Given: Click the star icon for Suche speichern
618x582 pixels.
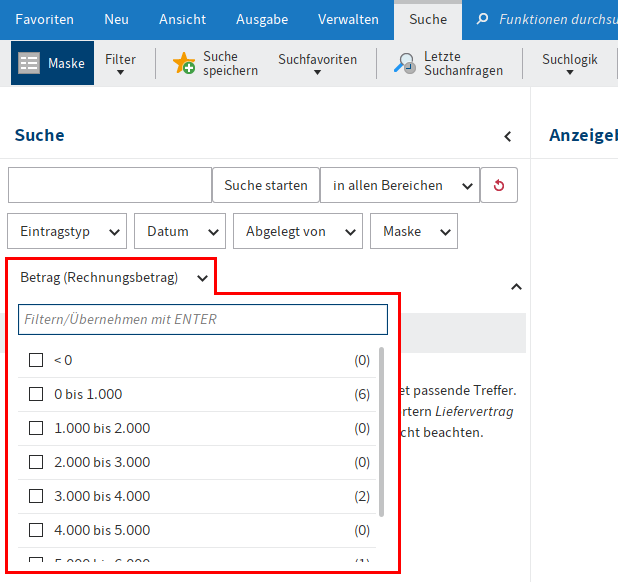Looking at the screenshot, I should pos(184,64).
